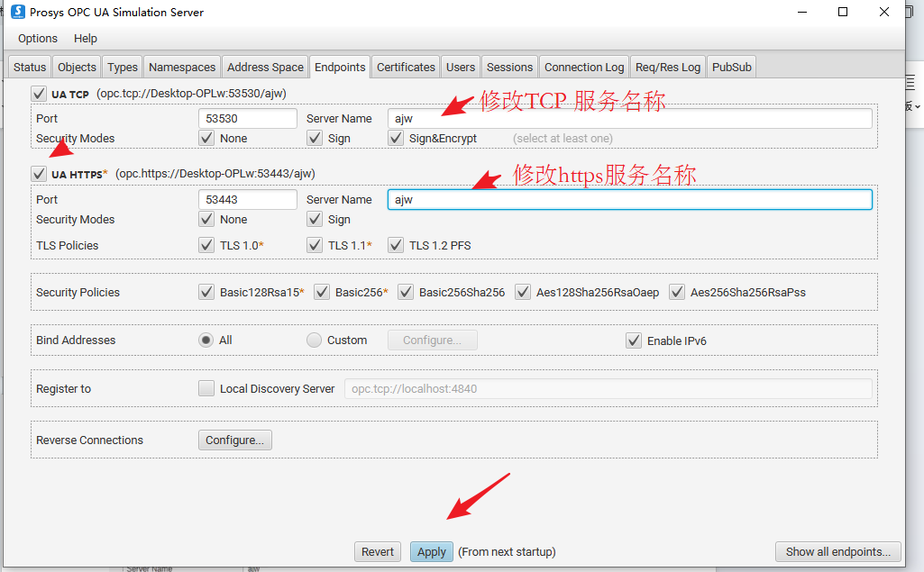Switch to the Certificates tab
The image size is (924, 572).
pos(406,68)
